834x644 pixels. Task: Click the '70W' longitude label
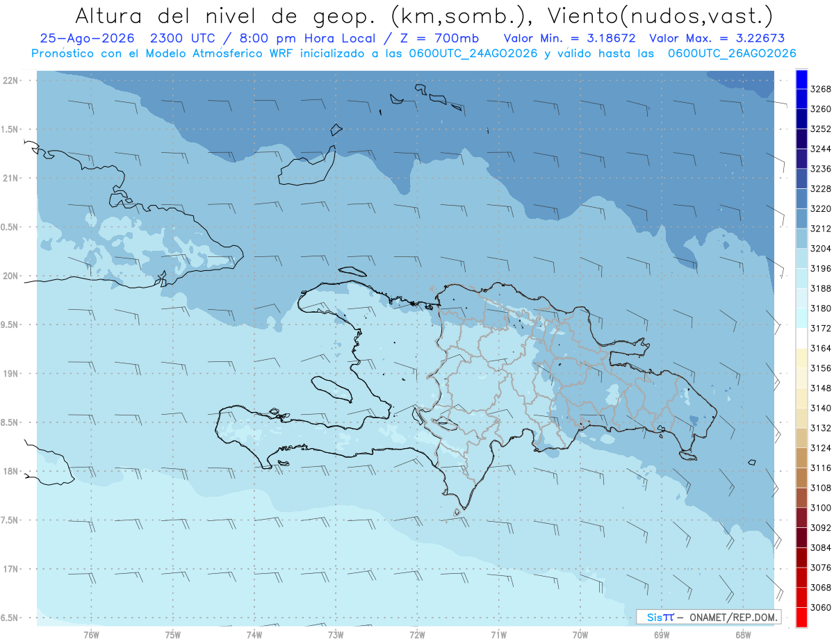coord(580,635)
